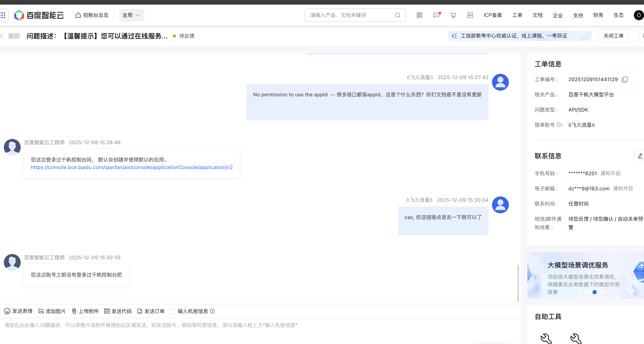This screenshot has height=344, width=644.
Task: Select the active blue carousel dot
Action: tap(595, 292)
